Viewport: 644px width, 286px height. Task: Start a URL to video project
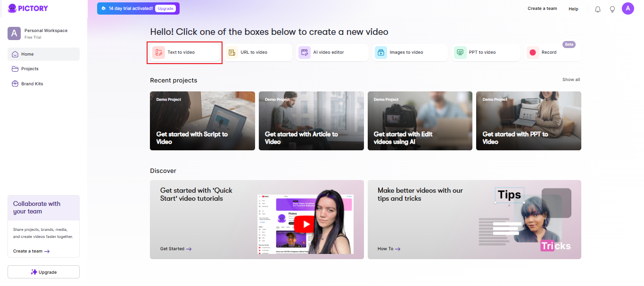point(258,52)
